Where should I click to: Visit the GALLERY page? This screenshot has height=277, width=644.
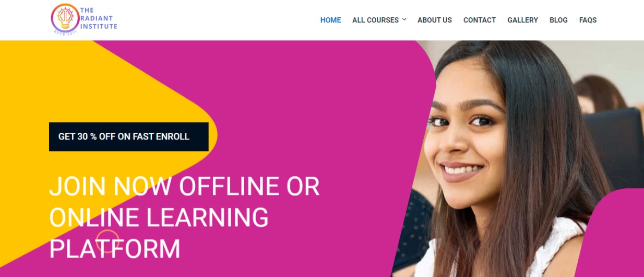pos(522,20)
